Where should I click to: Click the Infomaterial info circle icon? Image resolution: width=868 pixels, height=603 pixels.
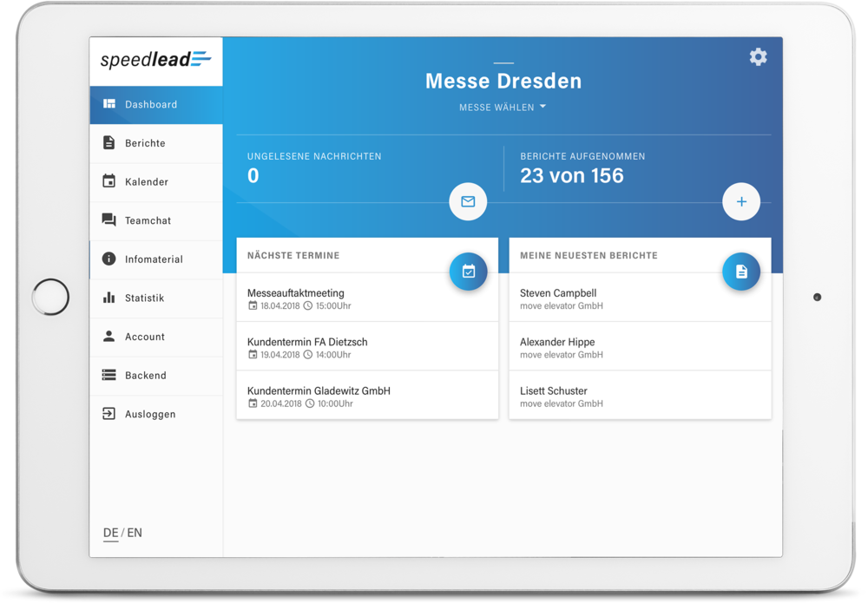[x=109, y=259]
